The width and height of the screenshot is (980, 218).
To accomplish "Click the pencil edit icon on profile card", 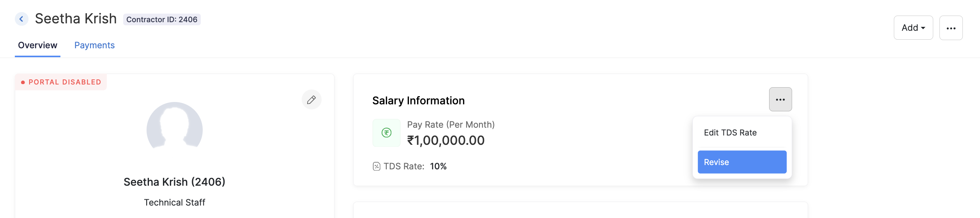I will [311, 100].
